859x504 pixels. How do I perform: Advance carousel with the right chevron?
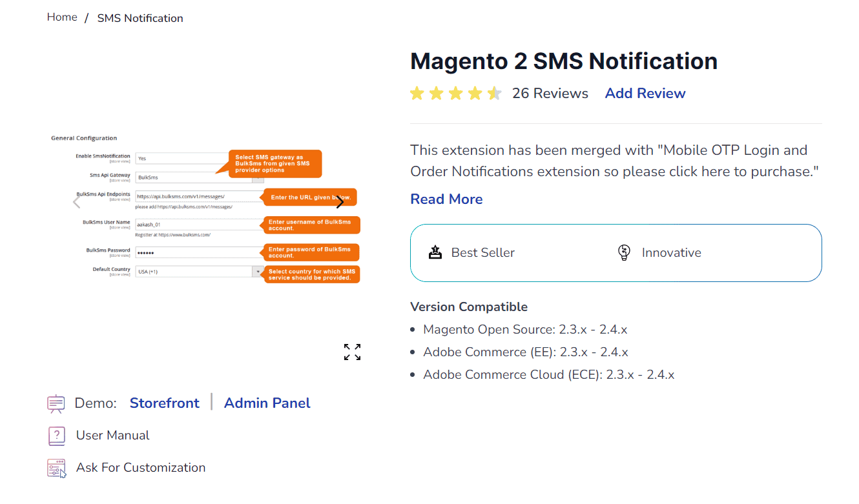pyautogui.click(x=340, y=201)
